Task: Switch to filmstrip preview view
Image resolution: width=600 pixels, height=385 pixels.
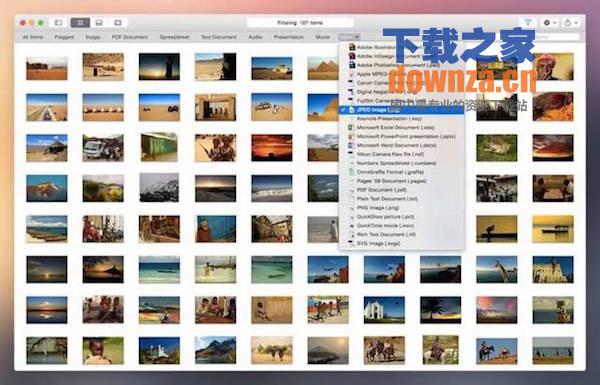Action: tap(99, 23)
